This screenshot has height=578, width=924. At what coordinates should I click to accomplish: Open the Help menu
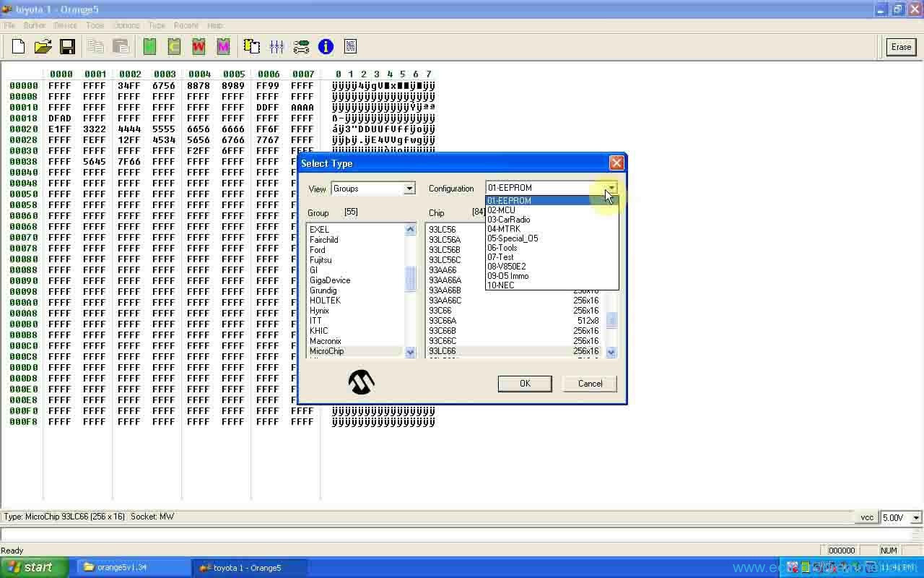214,25
